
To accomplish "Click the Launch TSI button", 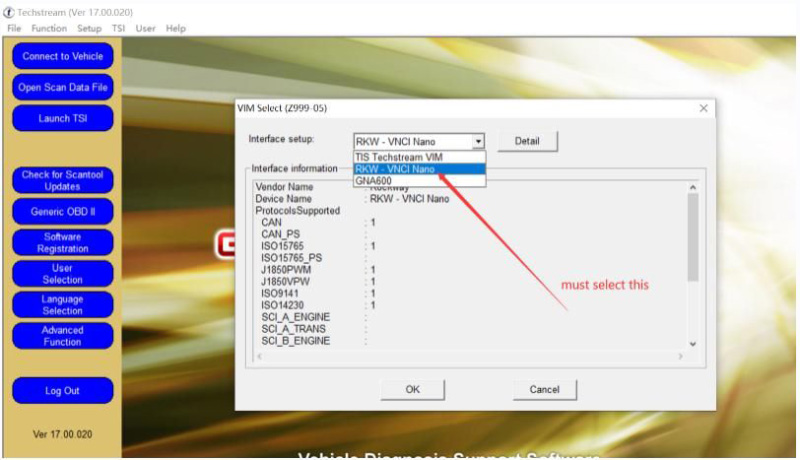I will coord(63,118).
